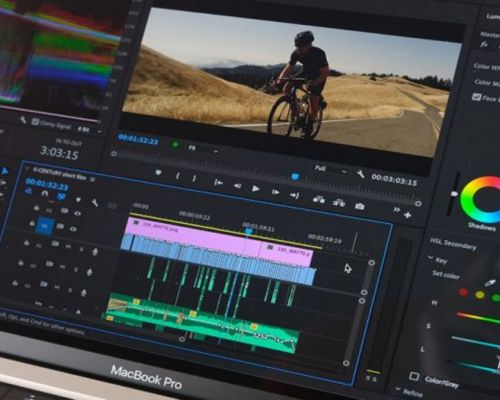The image size is (500, 400).
Task: Click the Extract button in Program Monitor
Action: pyautogui.click(x=339, y=202)
